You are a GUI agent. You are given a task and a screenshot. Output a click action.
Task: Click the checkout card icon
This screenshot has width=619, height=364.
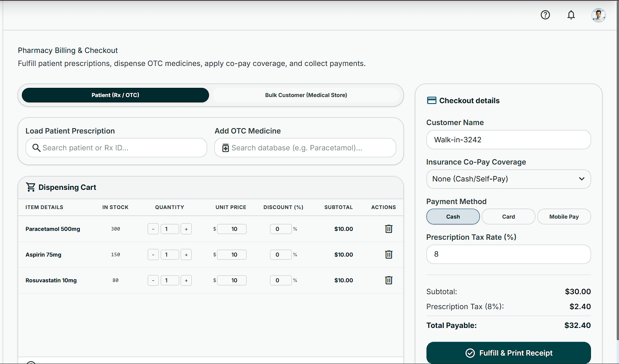(431, 100)
